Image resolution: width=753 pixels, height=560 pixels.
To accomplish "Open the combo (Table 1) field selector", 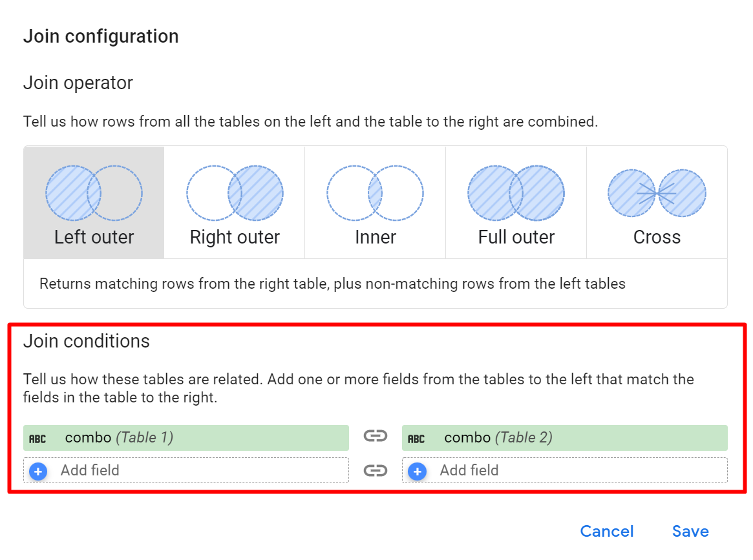I will [x=186, y=438].
